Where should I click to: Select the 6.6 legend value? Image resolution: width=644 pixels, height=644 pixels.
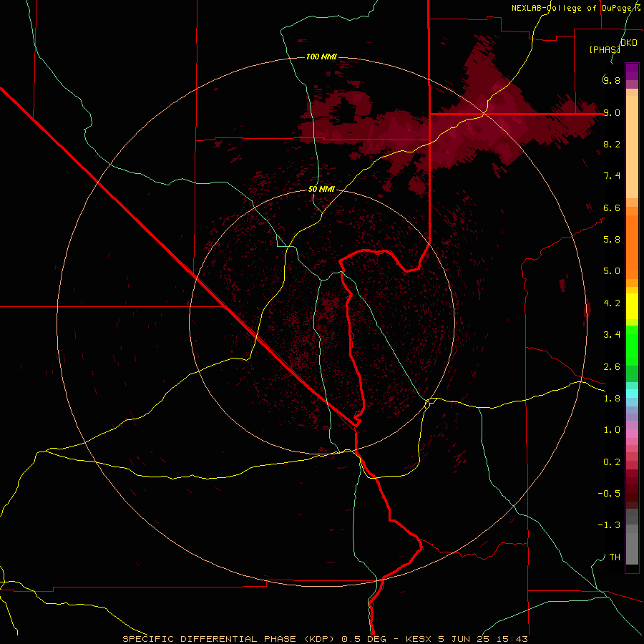(x=612, y=208)
